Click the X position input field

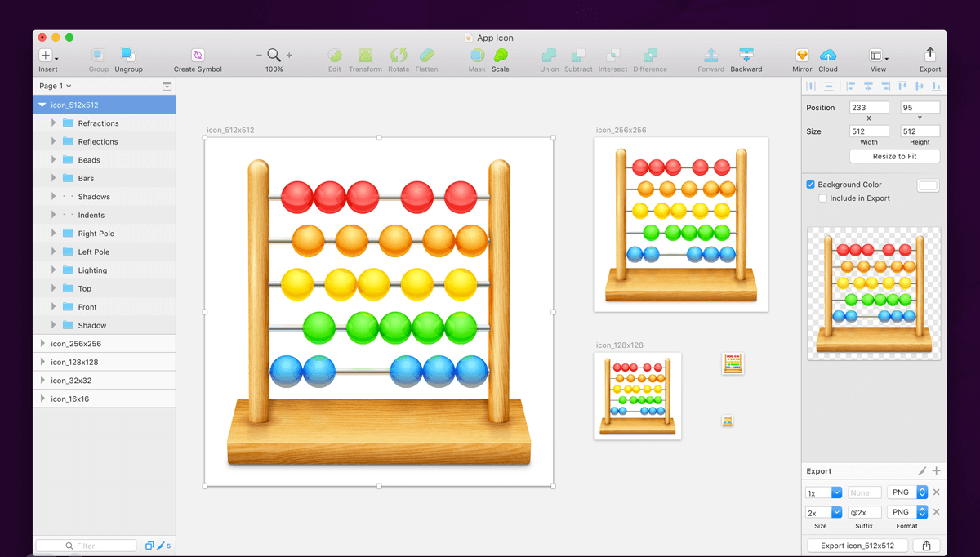pos(869,108)
